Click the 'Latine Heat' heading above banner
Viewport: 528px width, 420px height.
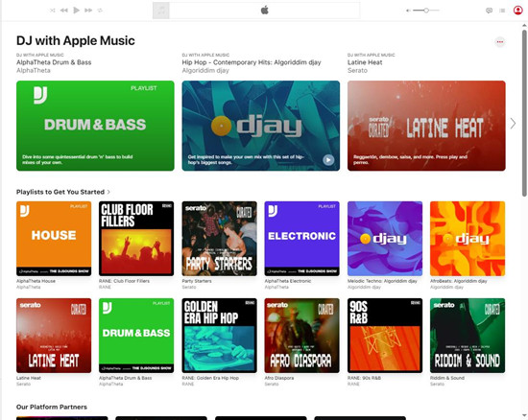pyautogui.click(x=365, y=62)
